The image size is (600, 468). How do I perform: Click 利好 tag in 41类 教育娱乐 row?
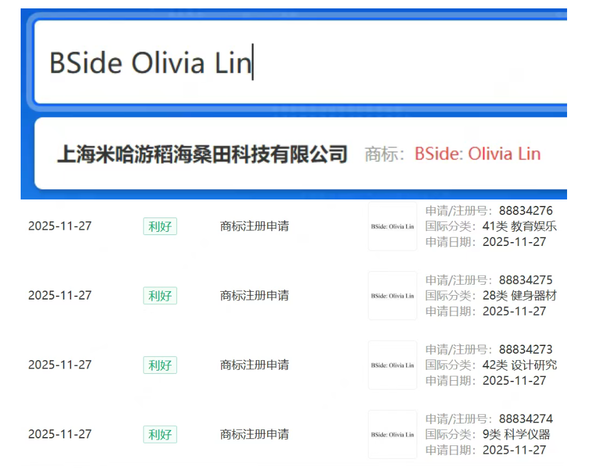(160, 226)
